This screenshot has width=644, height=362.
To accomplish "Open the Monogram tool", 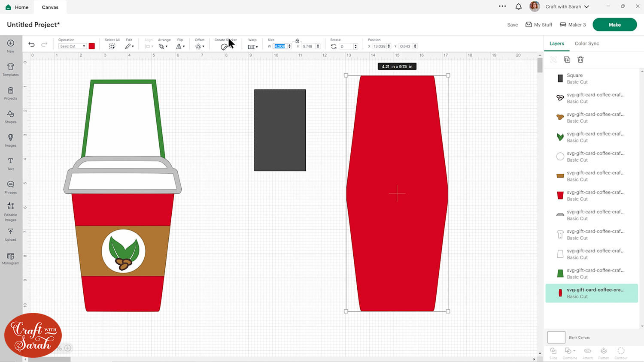I will pos(11,258).
